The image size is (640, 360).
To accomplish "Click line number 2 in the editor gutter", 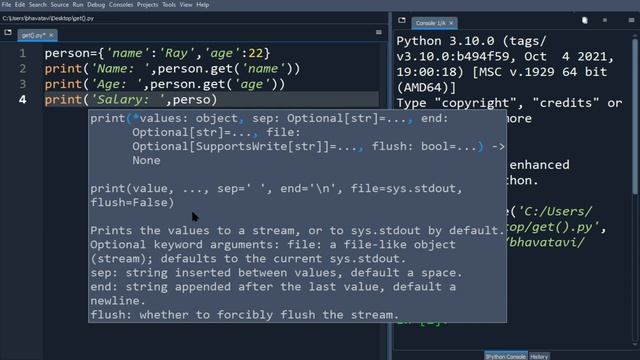I will [22, 69].
